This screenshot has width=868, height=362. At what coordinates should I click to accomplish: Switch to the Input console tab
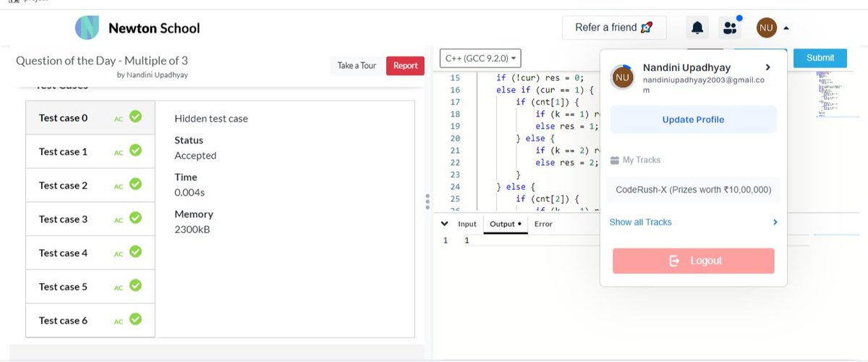467,224
